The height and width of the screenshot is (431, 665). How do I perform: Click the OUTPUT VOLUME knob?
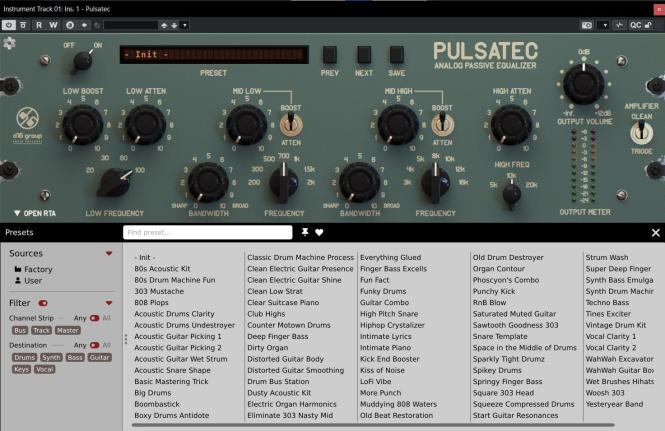click(x=584, y=84)
